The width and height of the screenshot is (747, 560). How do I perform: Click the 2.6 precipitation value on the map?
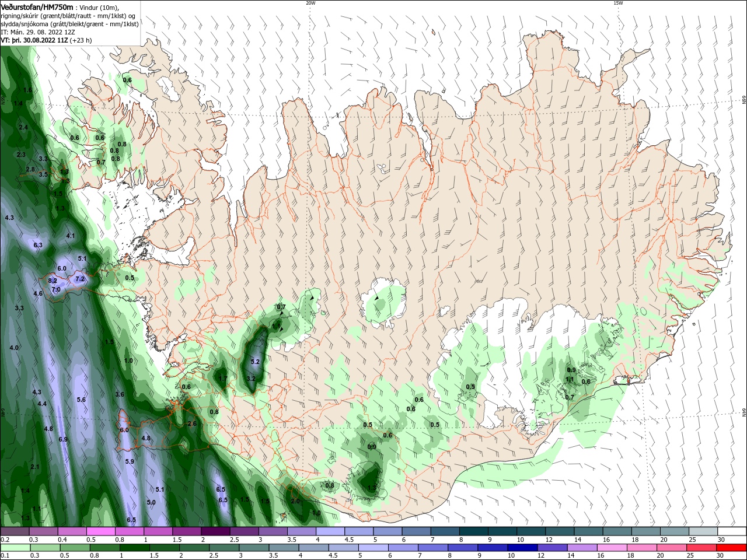192,423
